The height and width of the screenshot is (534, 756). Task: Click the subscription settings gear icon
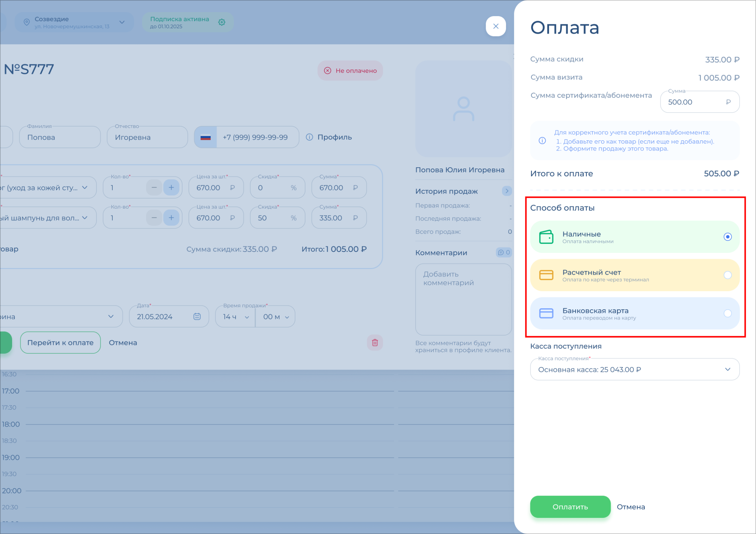pyautogui.click(x=222, y=22)
